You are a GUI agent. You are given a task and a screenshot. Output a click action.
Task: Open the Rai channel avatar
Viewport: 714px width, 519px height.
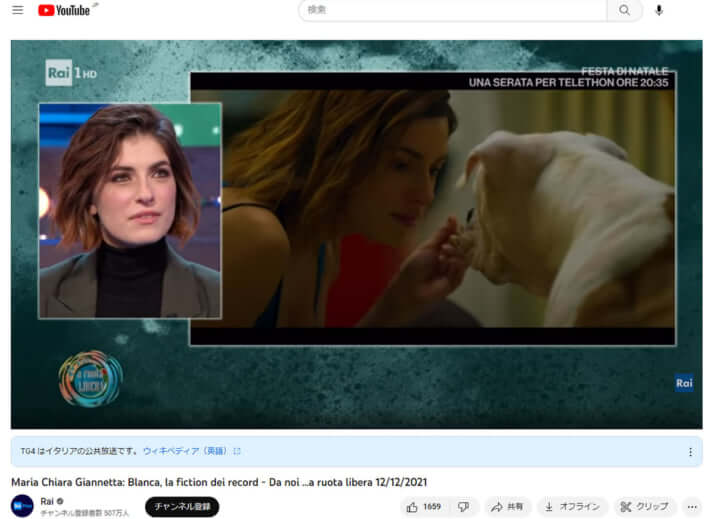(x=22, y=506)
